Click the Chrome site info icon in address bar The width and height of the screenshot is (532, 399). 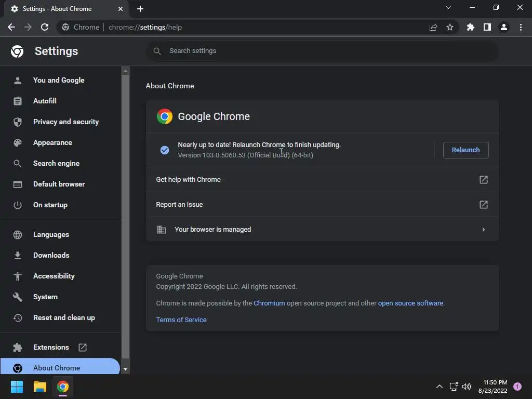click(65, 27)
